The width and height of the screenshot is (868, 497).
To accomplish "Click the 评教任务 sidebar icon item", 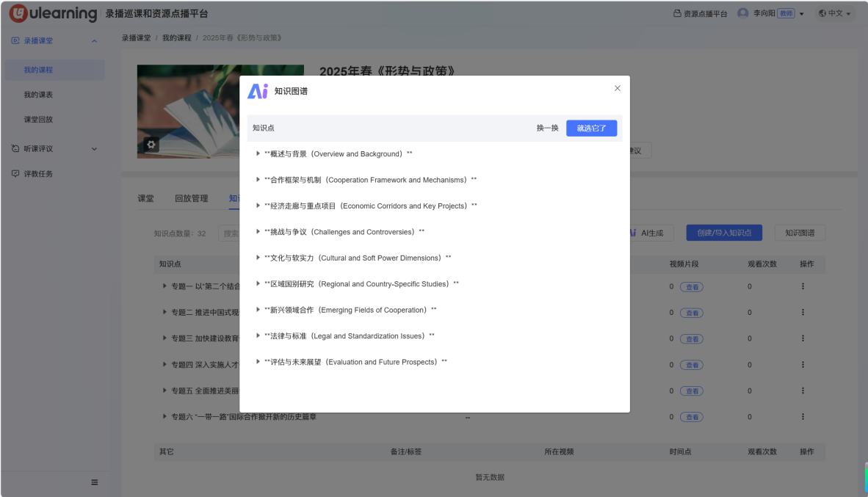I will (15, 174).
